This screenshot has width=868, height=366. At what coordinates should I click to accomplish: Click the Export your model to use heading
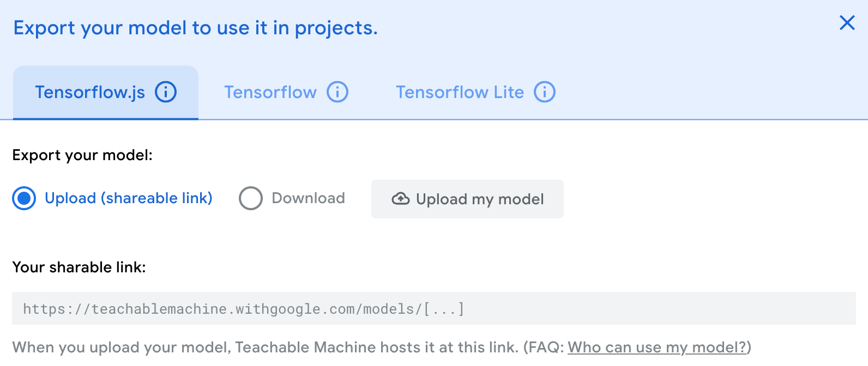pyautogui.click(x=196, y=28)
